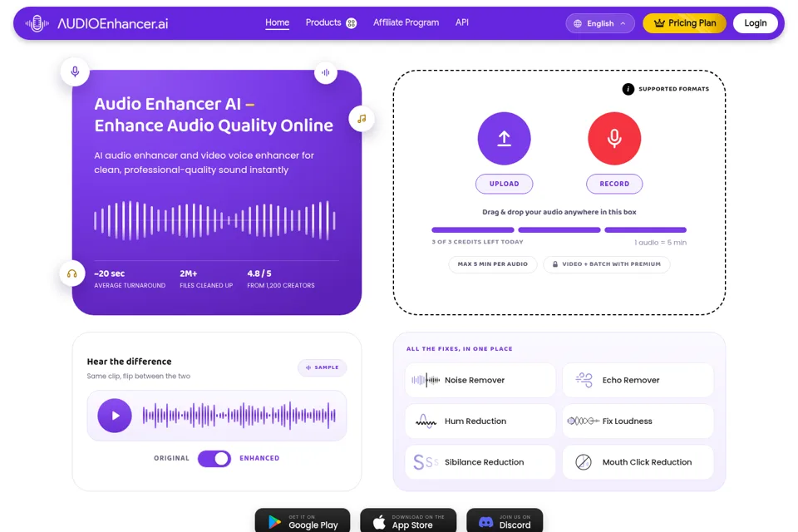The width and height of the screenshot is (798, 532).
Task: Click the drag and drop audio area text
Action: 559,212
